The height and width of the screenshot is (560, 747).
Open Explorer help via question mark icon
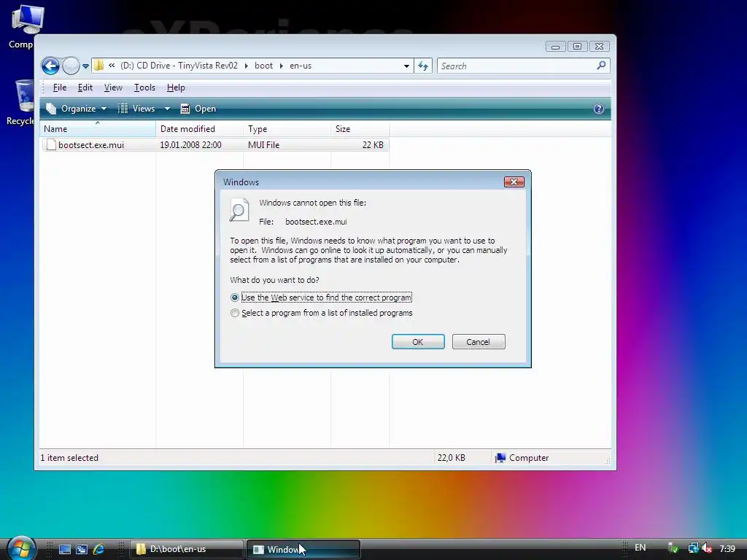pos(599,109)
